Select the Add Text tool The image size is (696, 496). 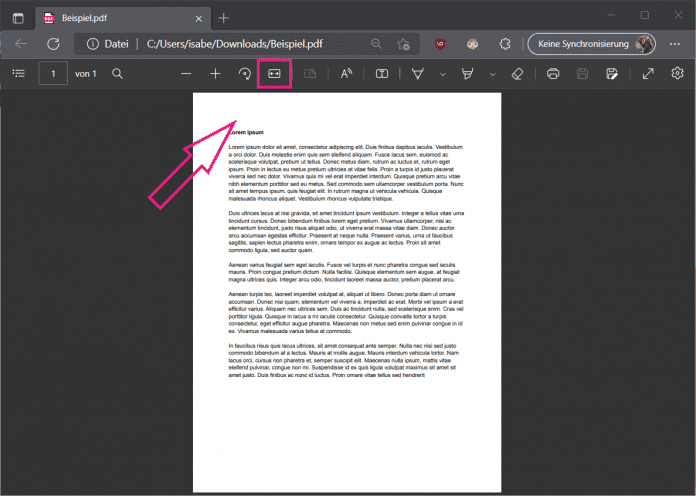coord(382,74)
